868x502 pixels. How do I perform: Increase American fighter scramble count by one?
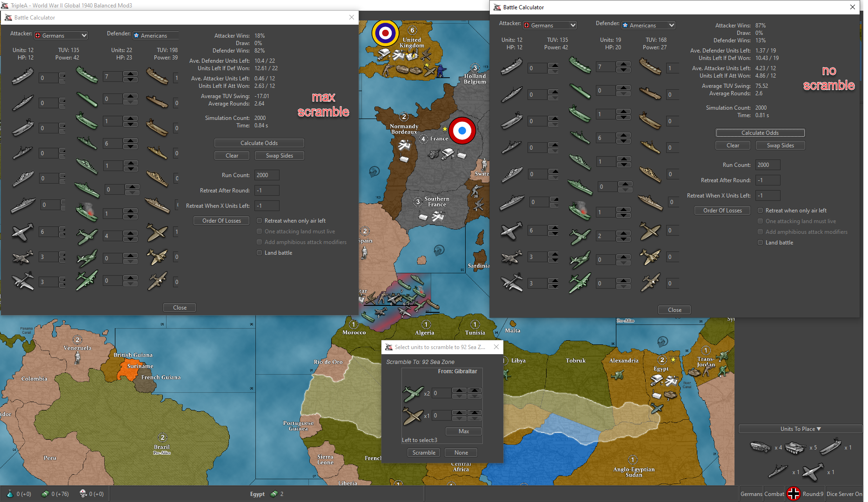(459, 390)
